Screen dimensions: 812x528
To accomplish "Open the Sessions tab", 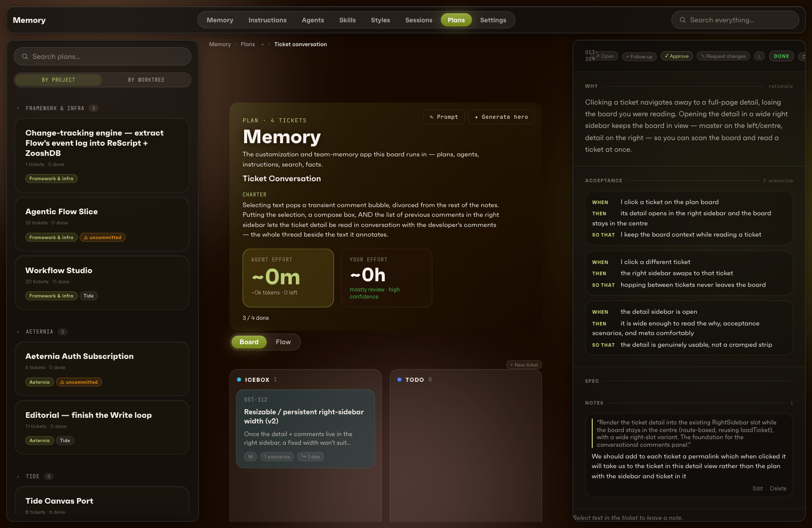I will tap(419, 20).
